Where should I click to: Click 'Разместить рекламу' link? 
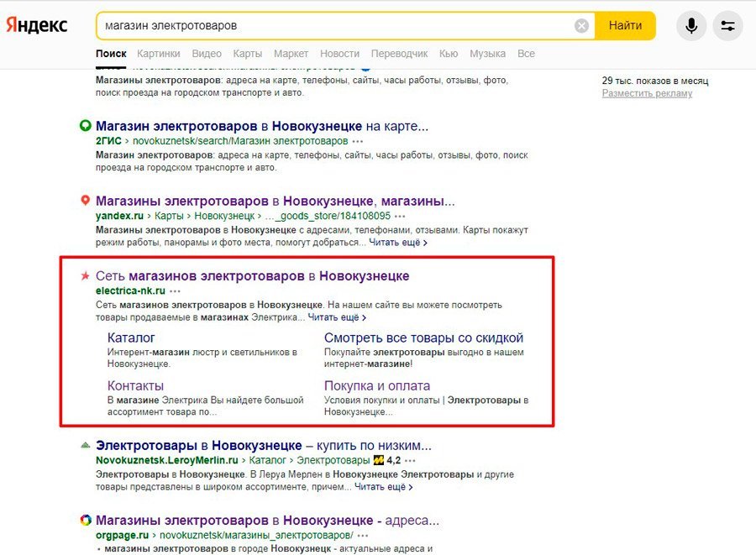click(x=647, y=93)
